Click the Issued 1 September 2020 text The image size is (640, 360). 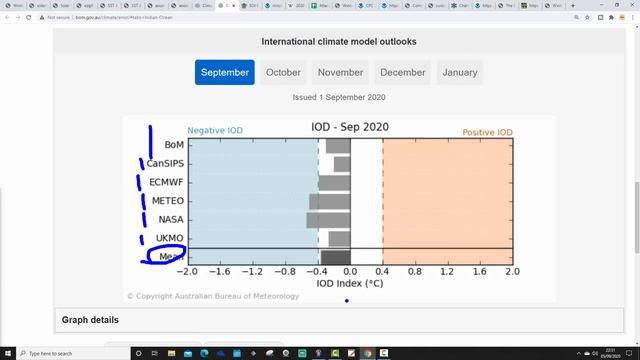pyautogui.click(x=339, y=98)
